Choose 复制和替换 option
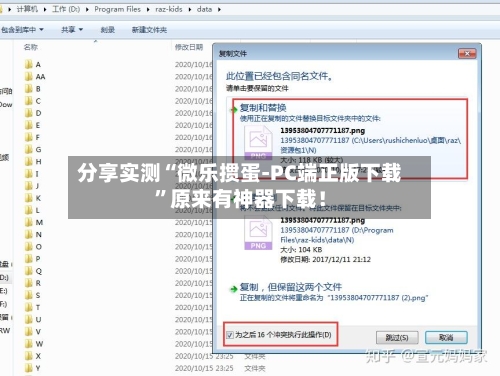 (x=350, y=138)
